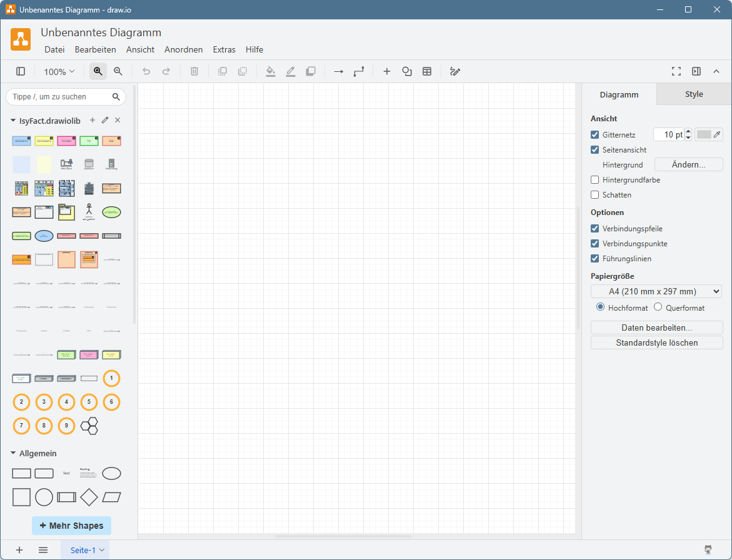Image resolution: width=732 pixels, height=560 pixels.
Task: Open the Insert Table tool
Action: (x=427, y=71)
